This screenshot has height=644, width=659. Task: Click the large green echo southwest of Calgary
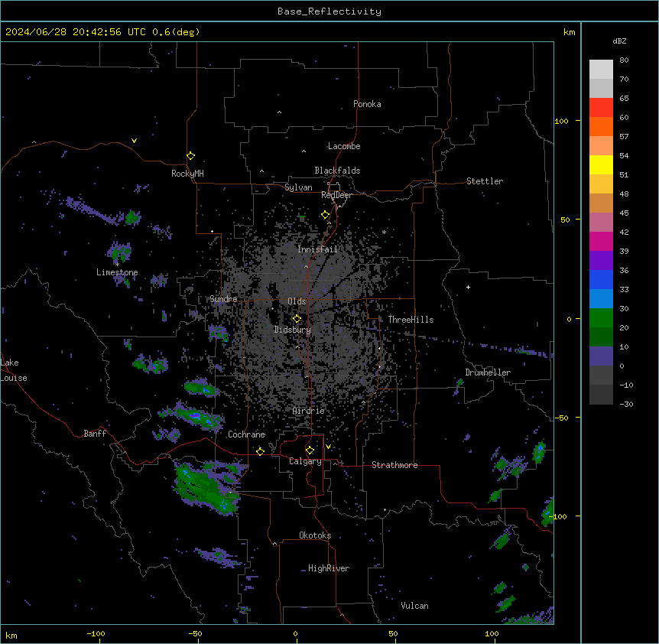[x=206, y=488]
